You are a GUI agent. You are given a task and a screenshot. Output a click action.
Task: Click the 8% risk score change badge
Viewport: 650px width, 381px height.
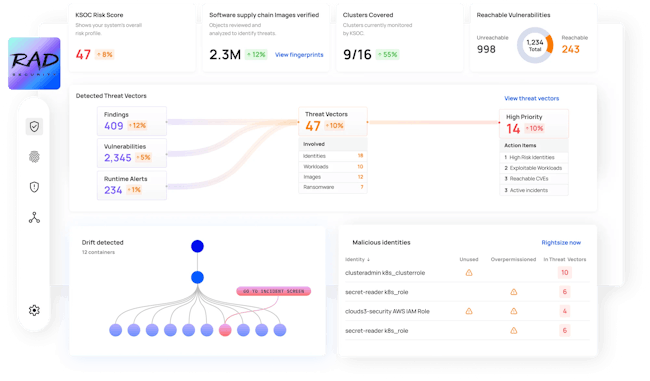[104, 55]
